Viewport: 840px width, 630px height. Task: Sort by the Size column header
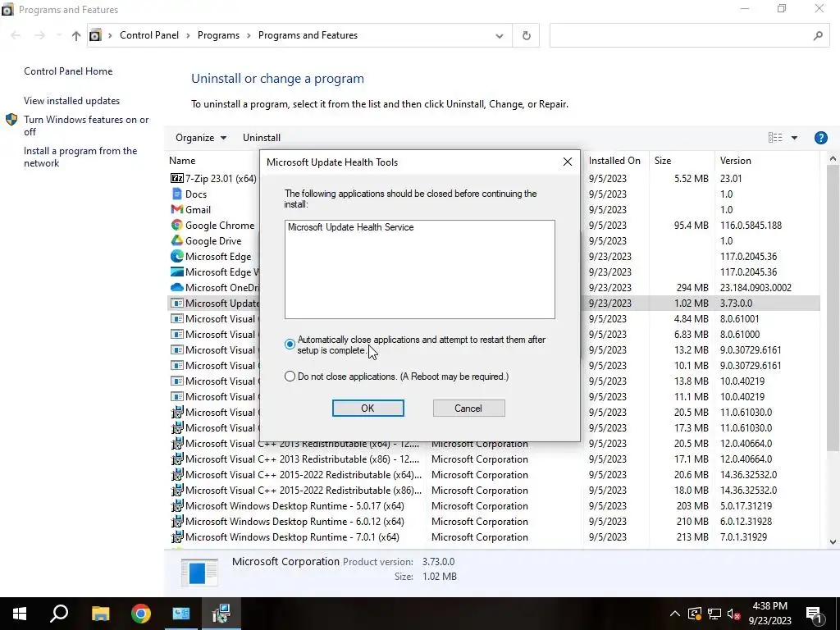pos(680,161)
